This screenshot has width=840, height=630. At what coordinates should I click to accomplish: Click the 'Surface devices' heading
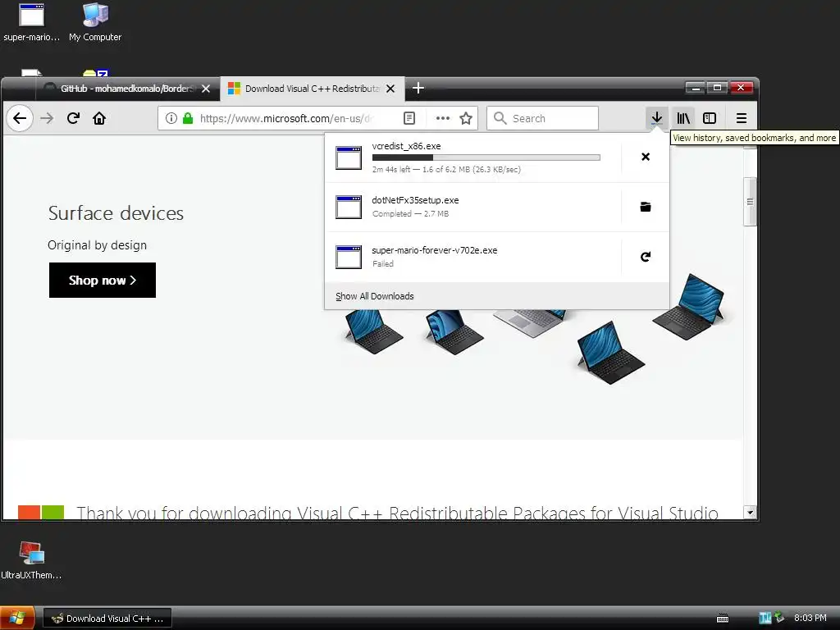click(116, 213)
